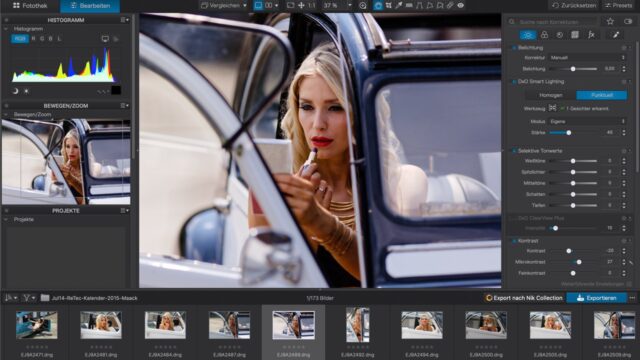
Task: Select the first filmstrip thumbnail EJ9A2471
Action: 37,325
